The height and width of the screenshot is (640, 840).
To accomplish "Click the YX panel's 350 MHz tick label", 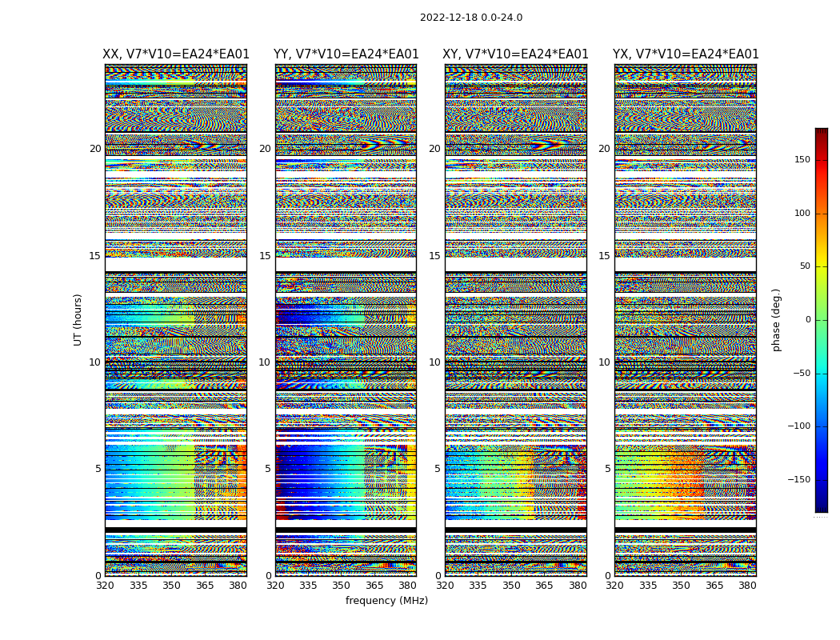I will point(682,586).
